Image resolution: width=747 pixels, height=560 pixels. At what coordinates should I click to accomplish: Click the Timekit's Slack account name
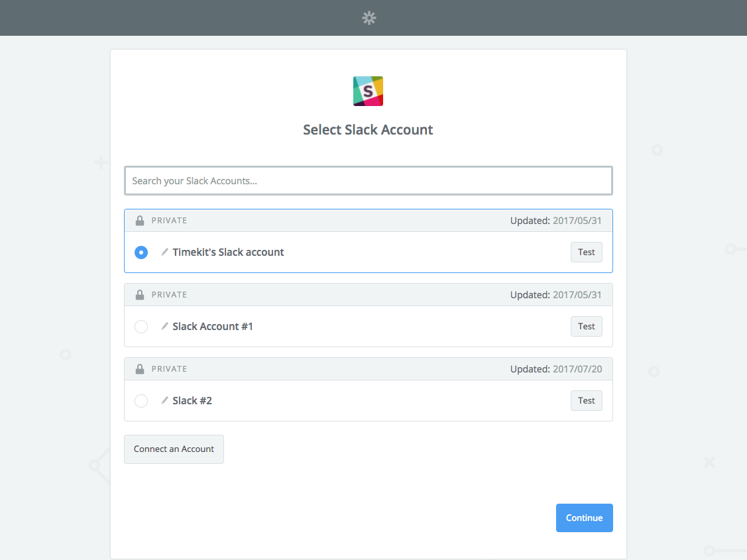228,252
